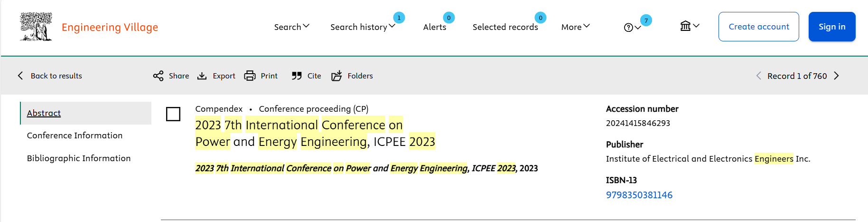Open Selected records
Viewport: 868px width, 222px height.
tap(505, 27)
